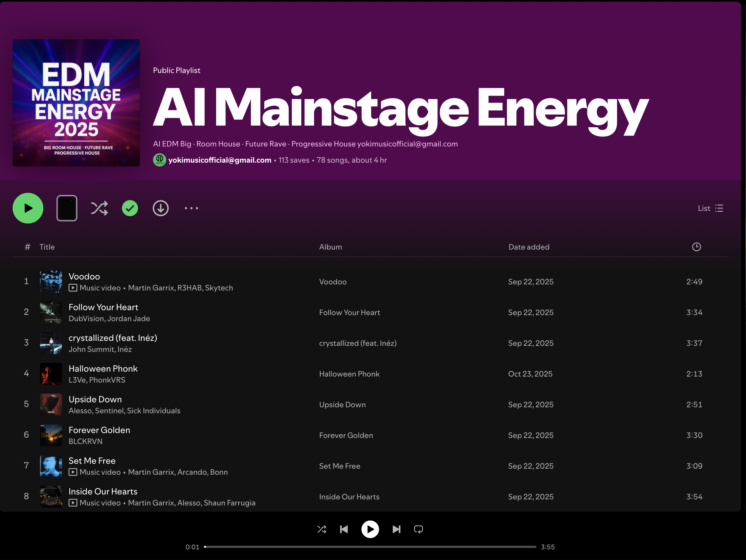Viewport: 746px width, 560px height.
Task: Open the three-dots more options menu
Action: point(191,208)
